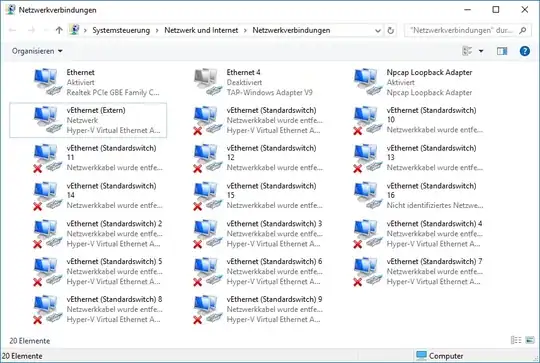
Task: Expand chevron after Netzwerk und Internet
Action: click(245, 31)
